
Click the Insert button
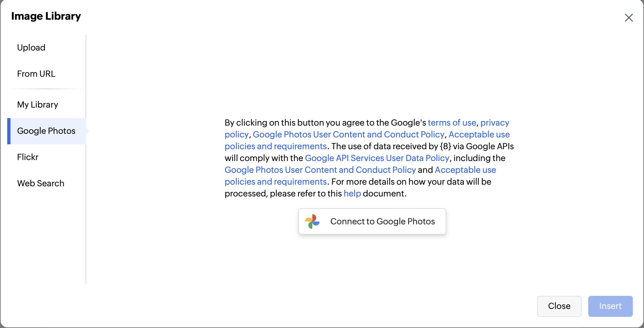tap(610, 306)
